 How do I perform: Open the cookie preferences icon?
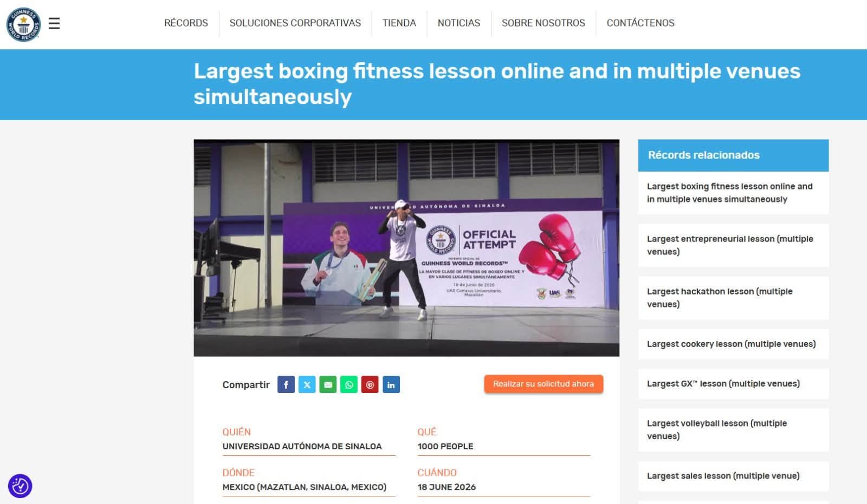[20, 486]
